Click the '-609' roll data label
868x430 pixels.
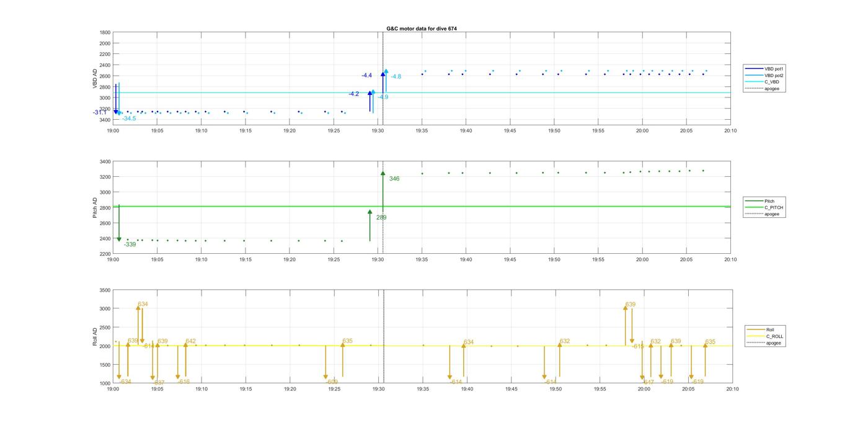[332, 382]
